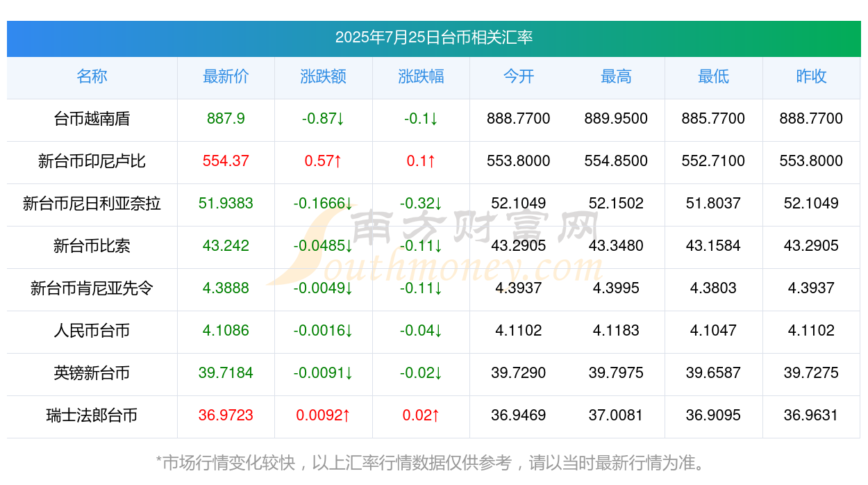Image resolution: width=868 pixels, height=485 pixels.
Task: Click the row name 新台币肯尼亚先令
Action: coord(92,288)
